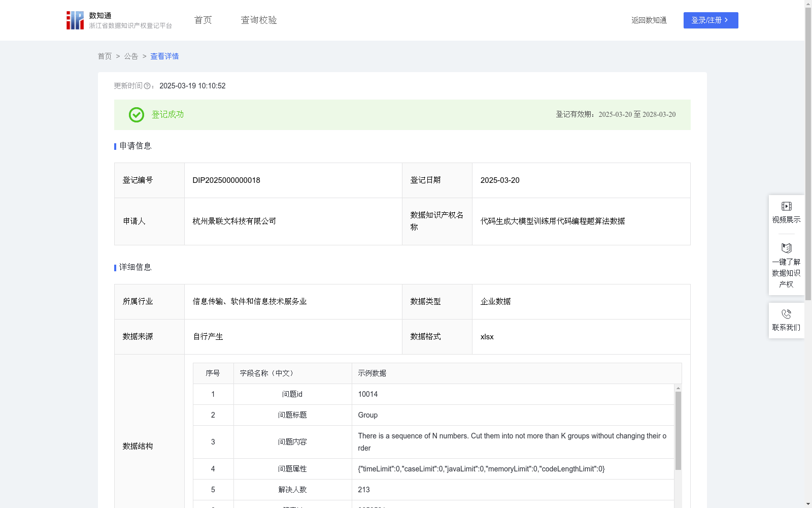812x508 pixels.
Task: Click the update time help icon
Action: (x=147, y=86)
